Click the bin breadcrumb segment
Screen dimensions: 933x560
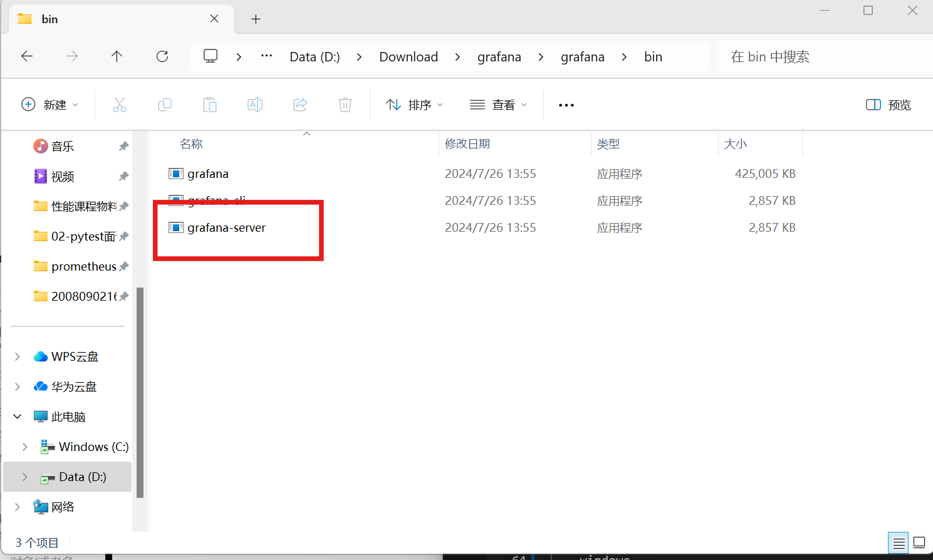[x=653, y=56]
